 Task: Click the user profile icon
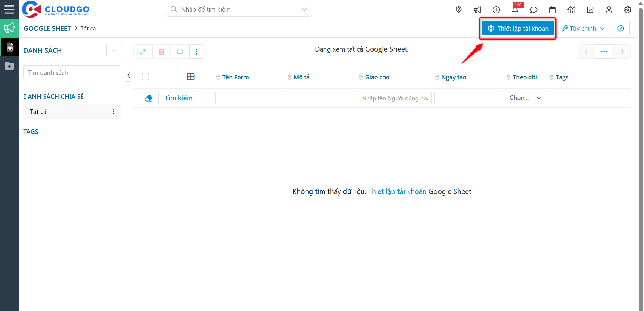609,10
